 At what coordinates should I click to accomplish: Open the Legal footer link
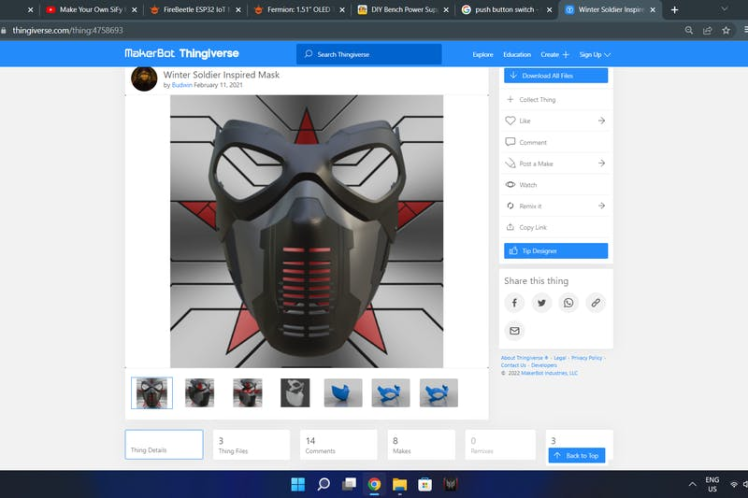[559, 358]
